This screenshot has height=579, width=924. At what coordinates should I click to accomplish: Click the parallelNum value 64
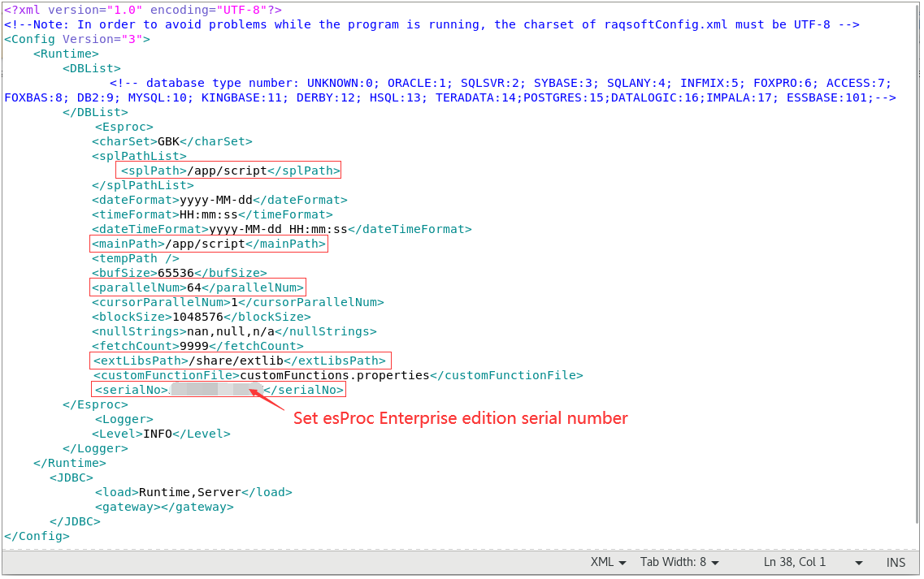pos(194,287)
